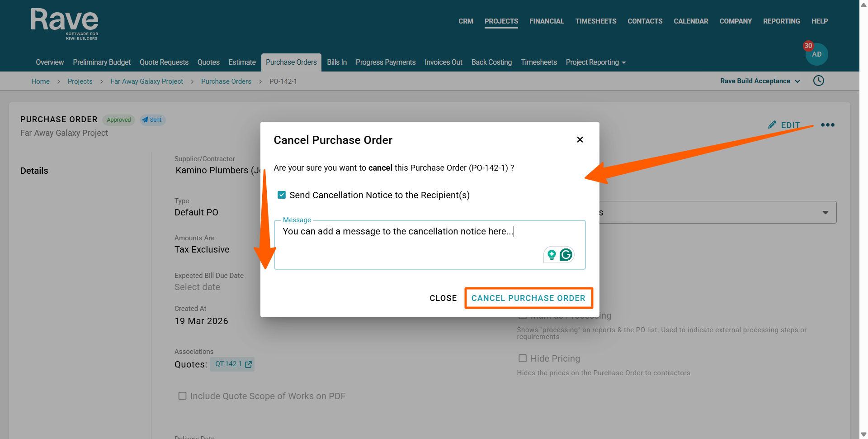Click the Grammarly icon in message box
Image resolution: width=868 pixels, height=439 pixels.
(566, 255)
